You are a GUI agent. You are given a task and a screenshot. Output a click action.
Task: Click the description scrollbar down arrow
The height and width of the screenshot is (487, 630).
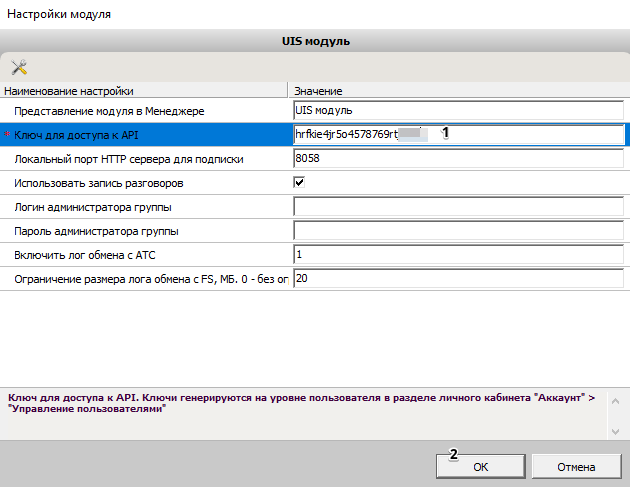tap(615, 432)
